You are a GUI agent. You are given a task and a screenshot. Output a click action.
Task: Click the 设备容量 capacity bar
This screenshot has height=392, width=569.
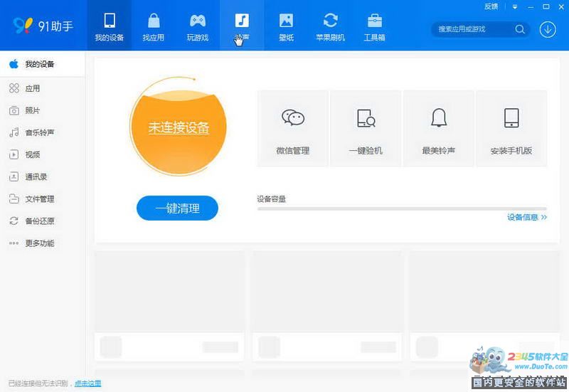pyautogui.click(x=402, y=208)
